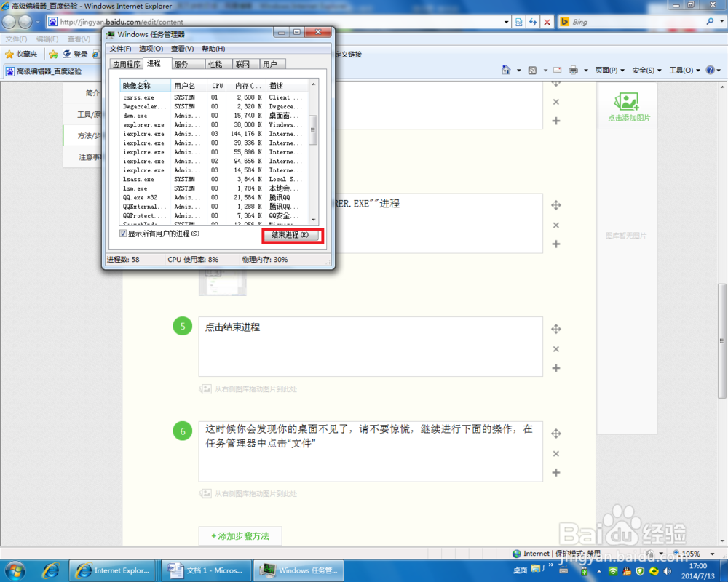Open the 工具(O) dropdown menu
Viewport: 728px width, 582px height.
683,68
